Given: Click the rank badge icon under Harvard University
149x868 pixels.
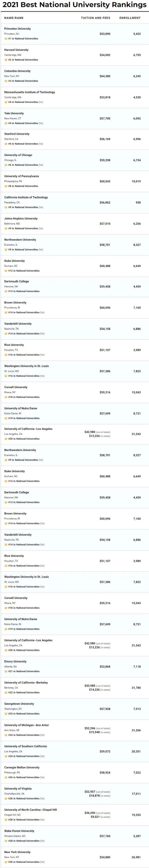Looking at the screenshot, I should coord(6,60).
